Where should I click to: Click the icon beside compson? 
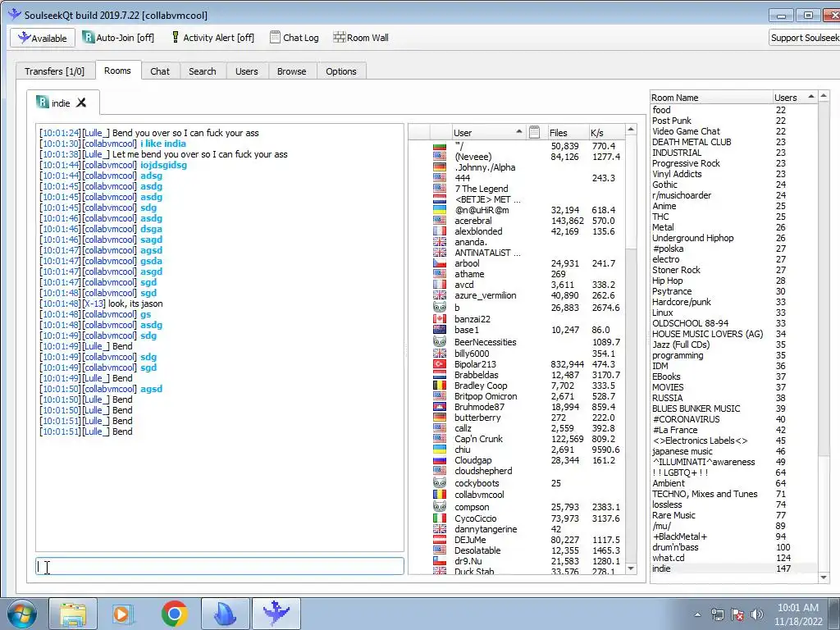[440, 506]
